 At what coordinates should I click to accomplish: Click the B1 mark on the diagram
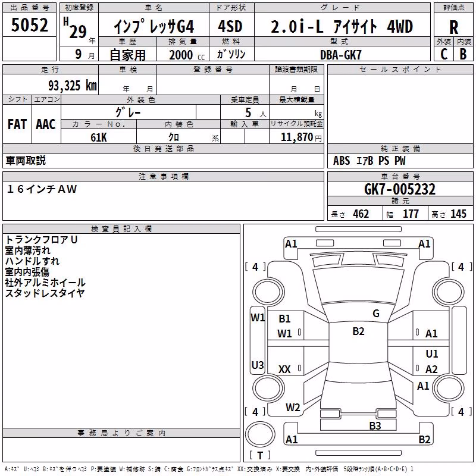click(x=284, y=319)
